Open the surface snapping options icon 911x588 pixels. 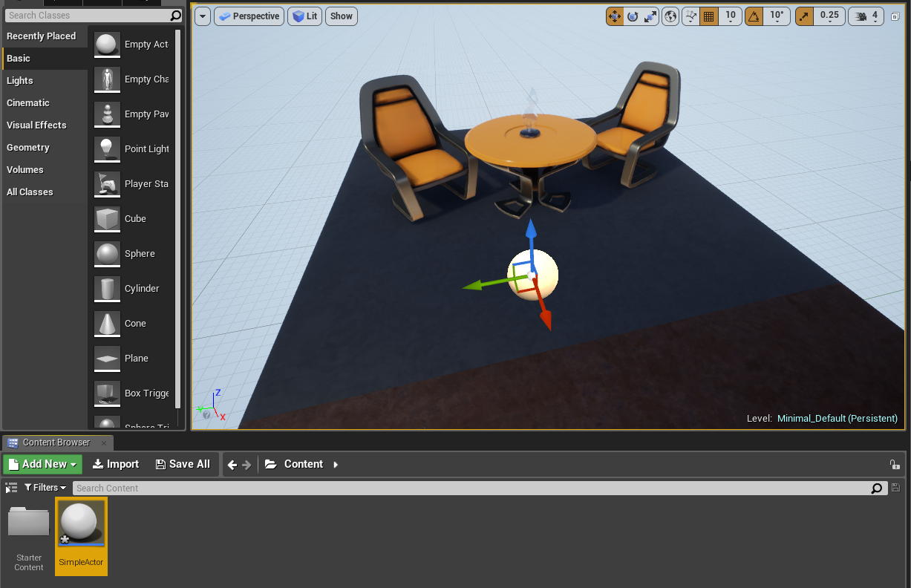691,16
